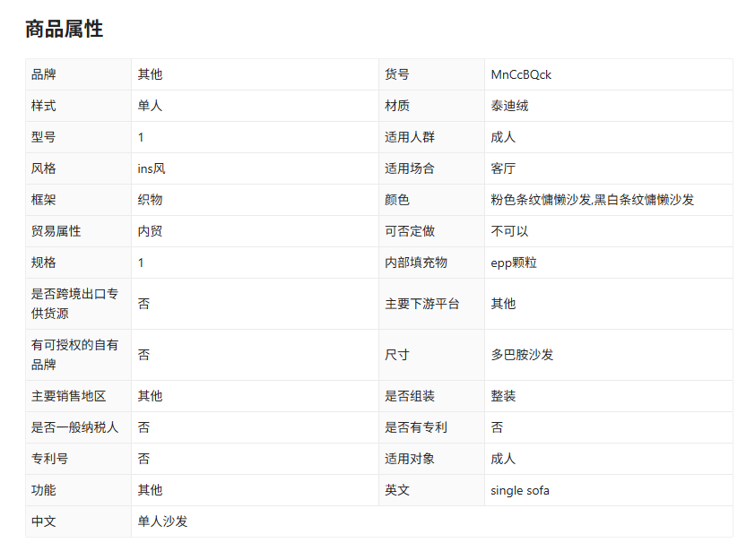Click the Chinese name value "单人沙发"

pos(162,521)
